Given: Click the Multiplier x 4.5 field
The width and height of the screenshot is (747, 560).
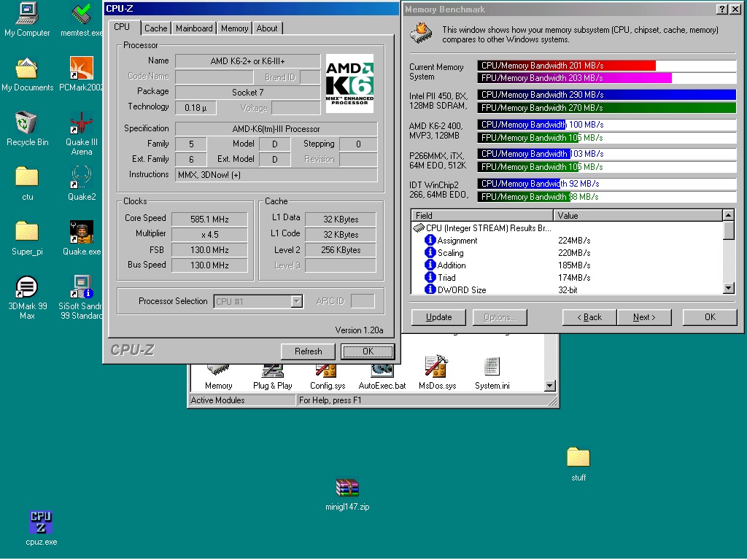Looking at the screenshot, I should click(209, 235).
